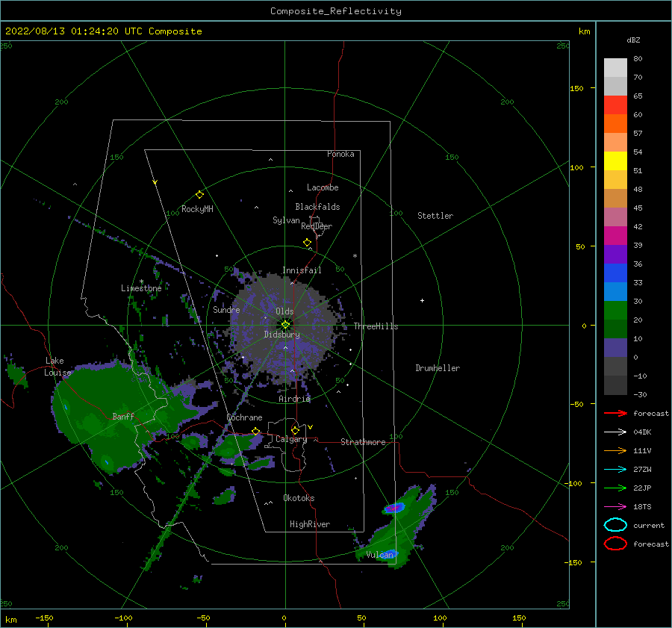Screen dimensions: 672x628
Task: Click the intense magenta storm cell near Vulcan
Action: click(x=393, y=509)
